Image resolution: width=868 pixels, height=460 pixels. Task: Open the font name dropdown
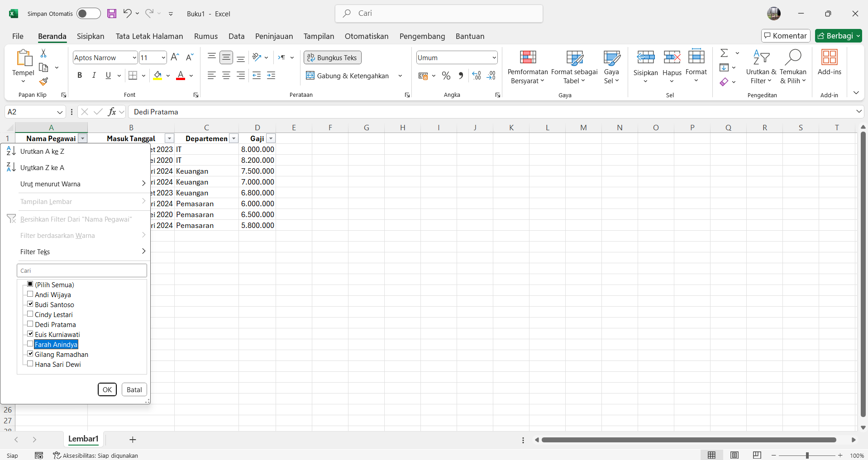[134, 57]
